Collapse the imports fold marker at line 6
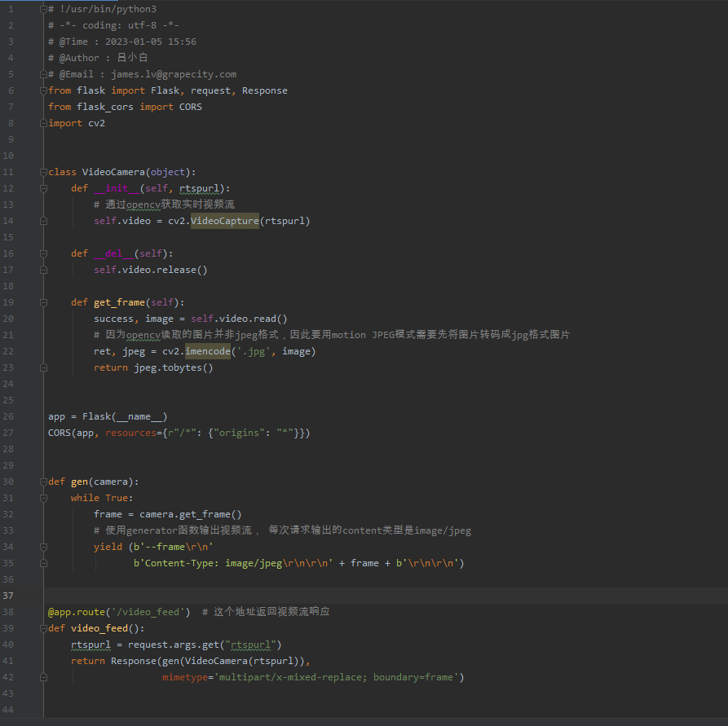 [x=44, y=90]
